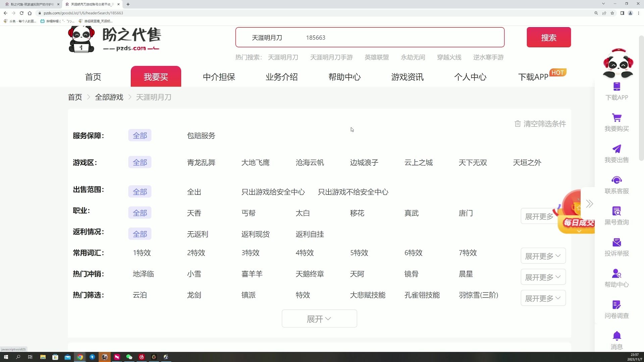Select the 无返利 rebate option
Image resolution: width=644 pixels, height=362 pixels.
pyautogui.click(x=197, y=234)
